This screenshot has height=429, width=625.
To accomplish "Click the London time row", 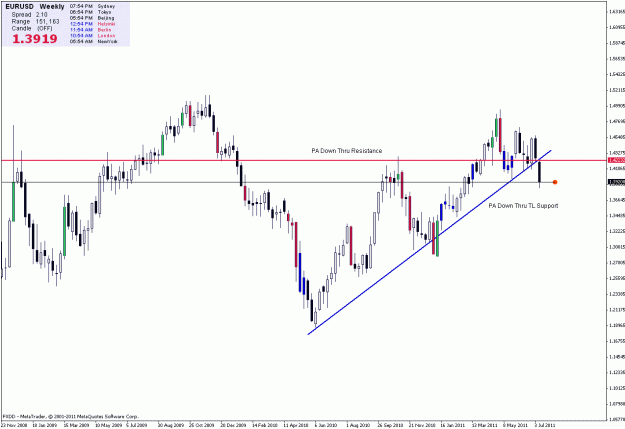I will tap(92, 35).
